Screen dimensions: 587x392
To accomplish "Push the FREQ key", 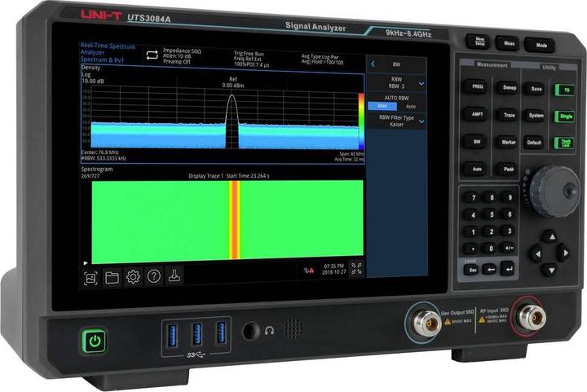I will [476, 86].
